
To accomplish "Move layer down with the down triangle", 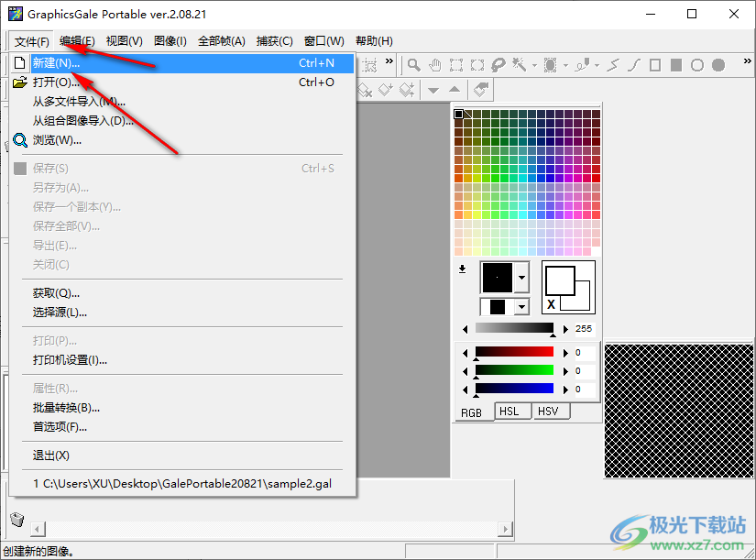I will tap(433, 90).
